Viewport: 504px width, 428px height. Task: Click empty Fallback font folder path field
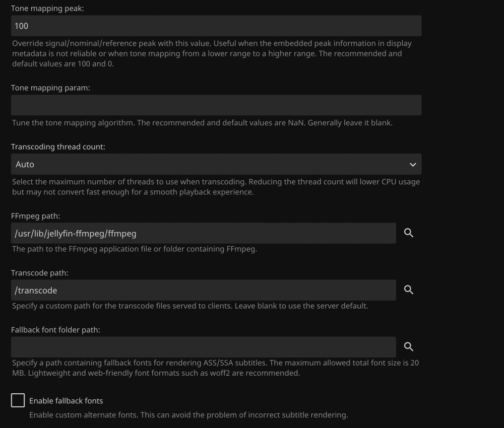[204, 347]
